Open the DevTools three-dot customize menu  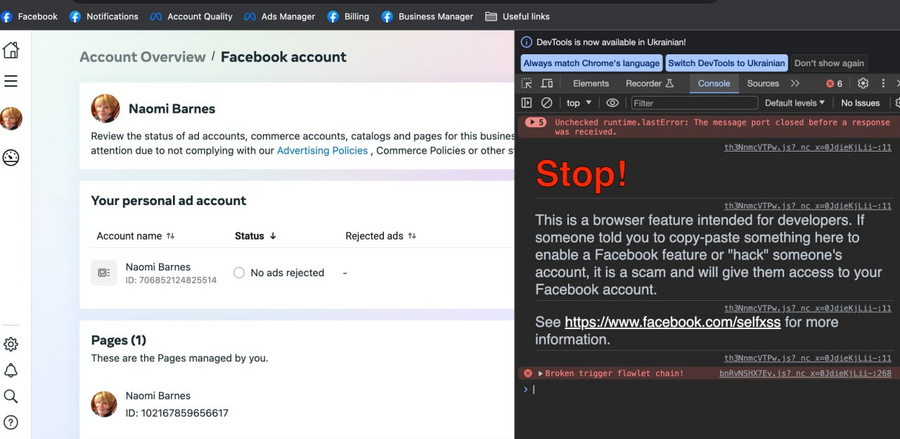[883, 83]
